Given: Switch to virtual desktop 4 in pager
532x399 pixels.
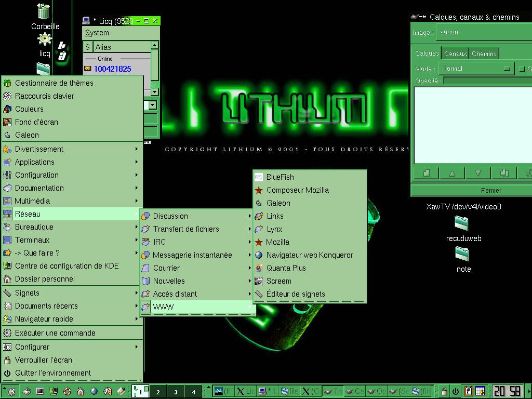Looking at the screenshot, I should 193,392.
